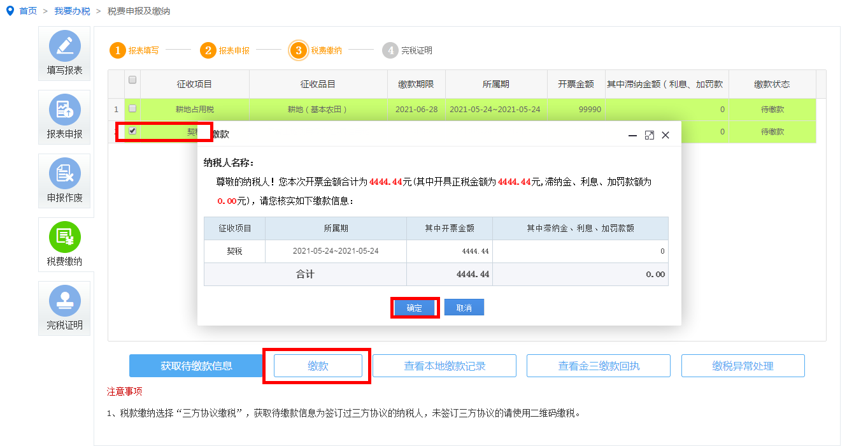Select the green 税费缴纳 icon

(65, 237)
